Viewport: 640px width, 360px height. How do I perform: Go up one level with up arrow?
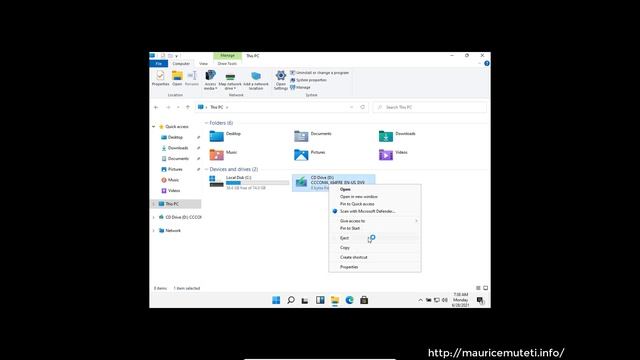[x=188, y=107]
